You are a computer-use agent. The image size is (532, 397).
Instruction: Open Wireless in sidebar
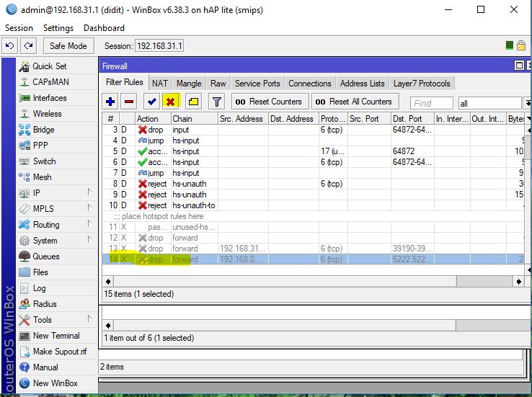(x=47, y=114)
